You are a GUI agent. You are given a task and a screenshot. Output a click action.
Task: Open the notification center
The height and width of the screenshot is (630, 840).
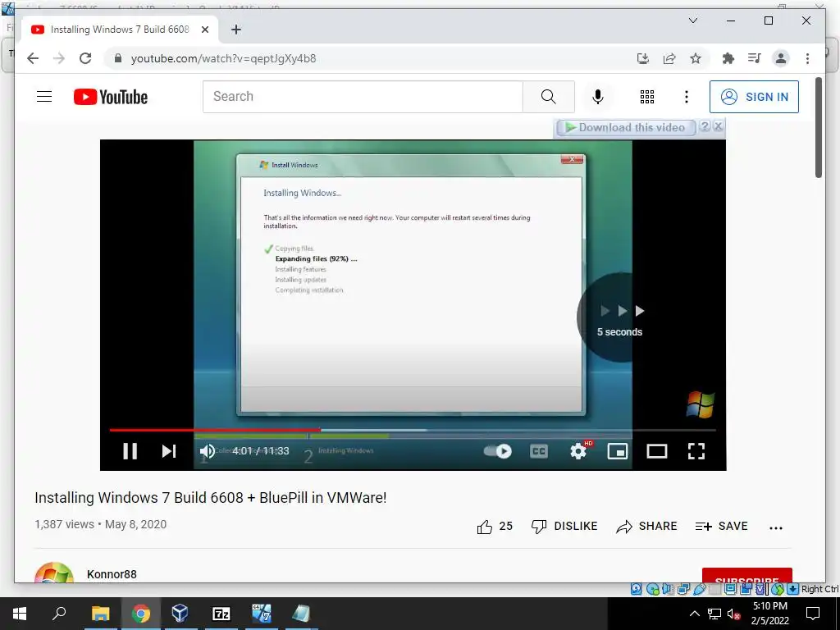(813, 614)
